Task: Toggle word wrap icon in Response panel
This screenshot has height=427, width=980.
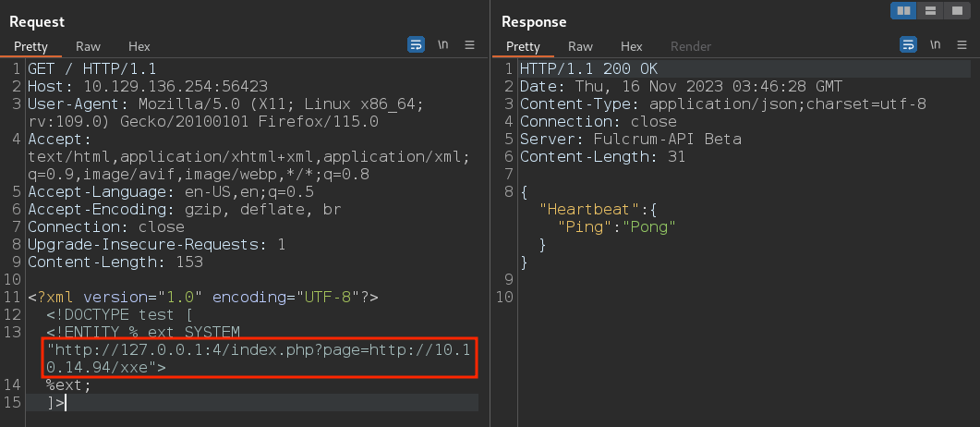Action: (x=908, y=45)
